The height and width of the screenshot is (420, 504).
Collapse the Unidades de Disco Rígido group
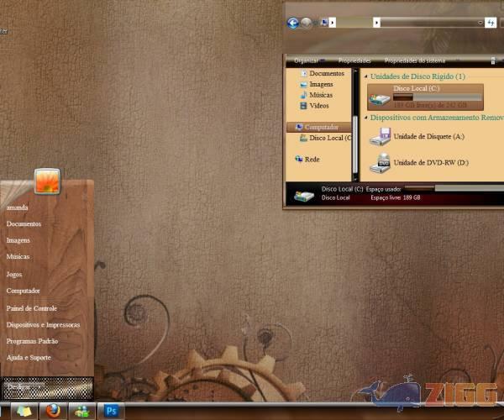coord(365,76)
